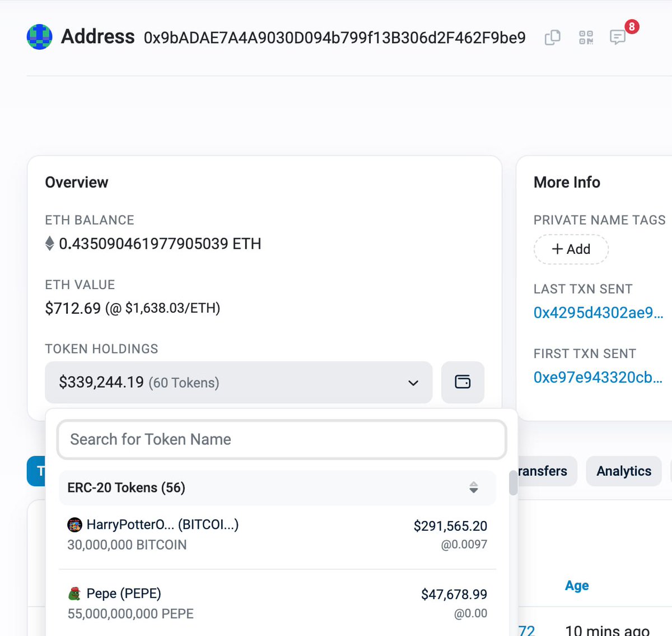
Task: Sort the ERC-20 Tokens list
Action: click(474, 488)
